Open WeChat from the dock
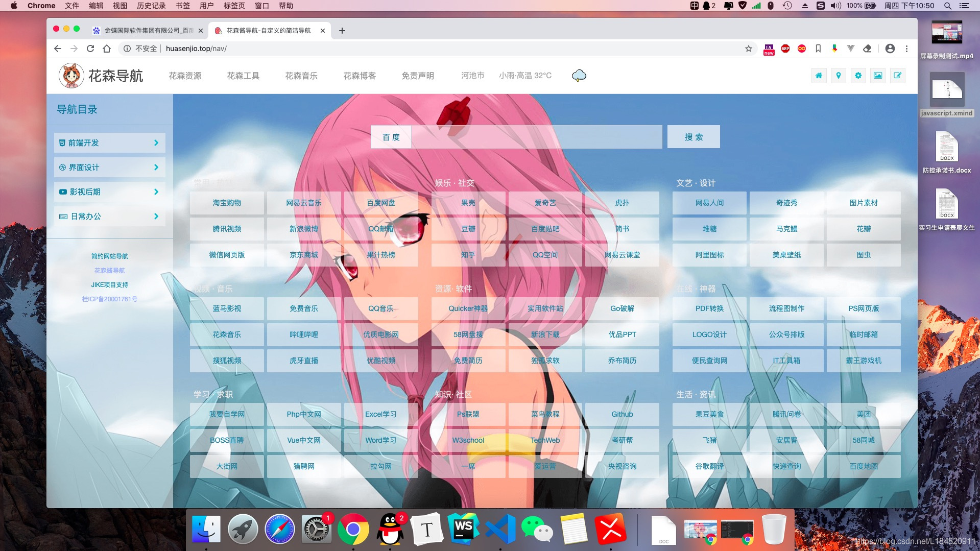Viewport: 980px width, 551px height. point(537,529)
